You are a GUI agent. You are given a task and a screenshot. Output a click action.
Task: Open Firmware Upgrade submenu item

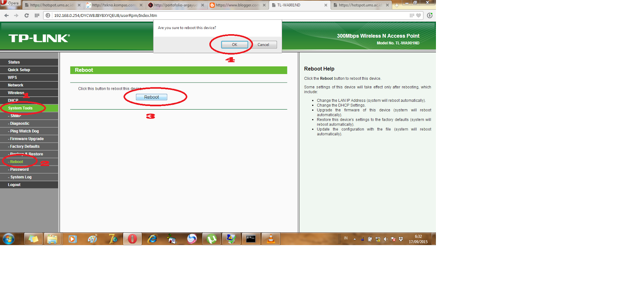[29, 139]
